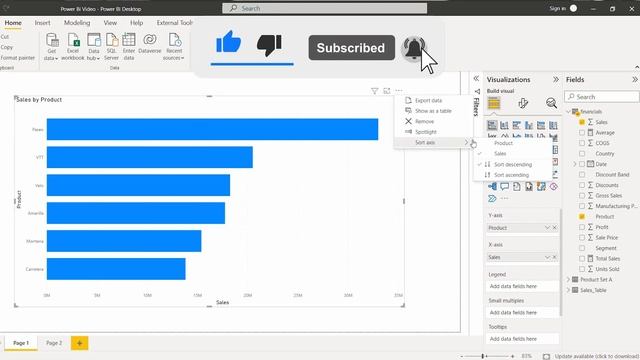
Task: Open the Get data button
Action: (52, 47)
